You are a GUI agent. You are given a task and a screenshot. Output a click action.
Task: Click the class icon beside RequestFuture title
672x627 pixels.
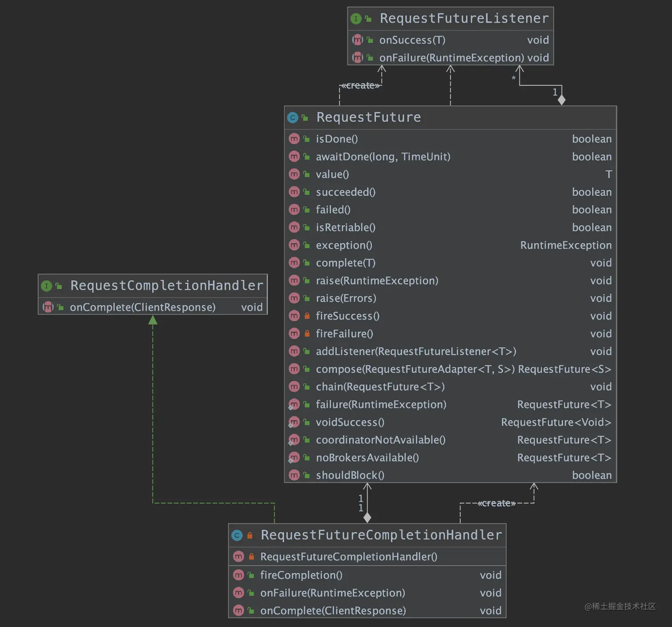[292, 118]
